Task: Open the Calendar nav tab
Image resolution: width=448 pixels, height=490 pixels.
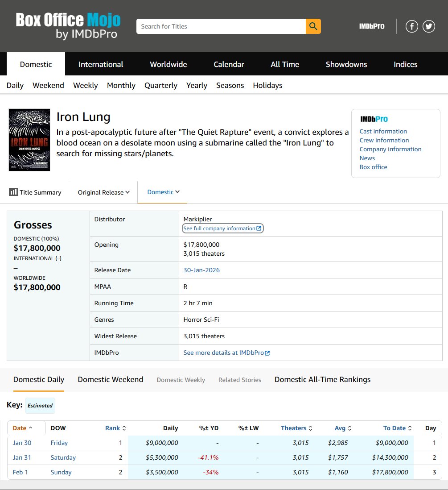Action: click(229, 64)
